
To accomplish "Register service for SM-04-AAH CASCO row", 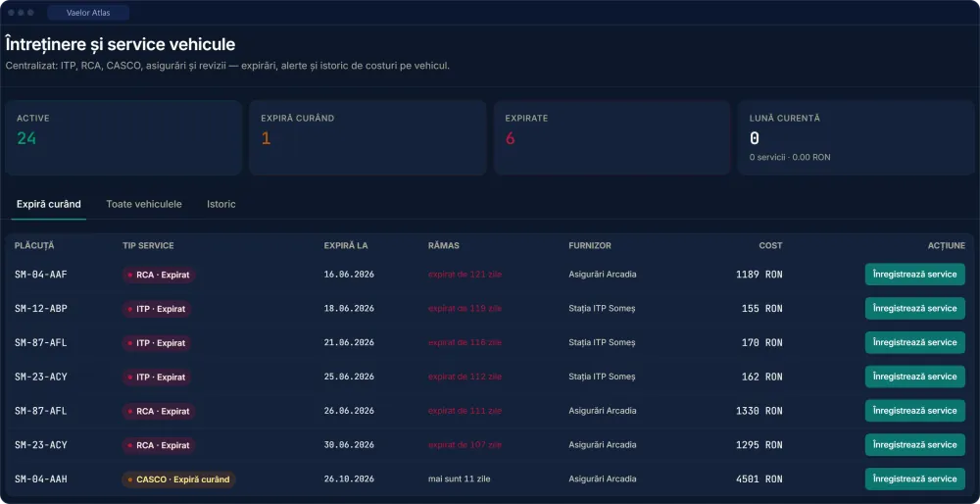I will pyautogui.click(x=915, y=479).
